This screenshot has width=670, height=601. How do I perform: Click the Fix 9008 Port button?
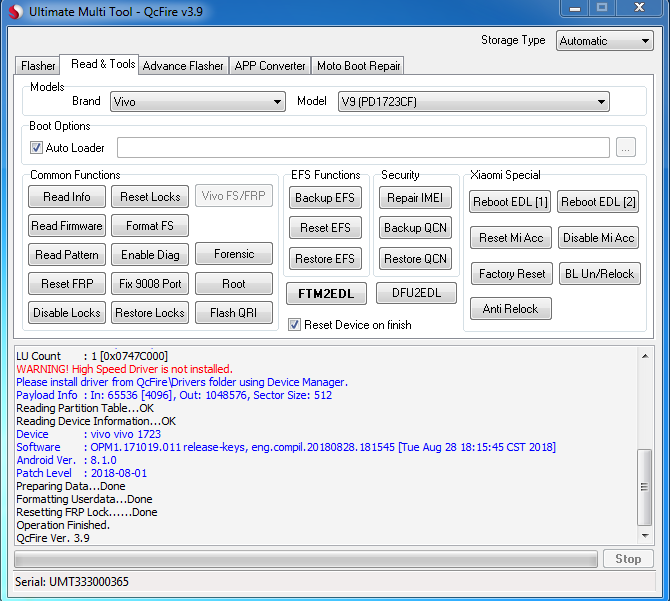coord(150,284)
